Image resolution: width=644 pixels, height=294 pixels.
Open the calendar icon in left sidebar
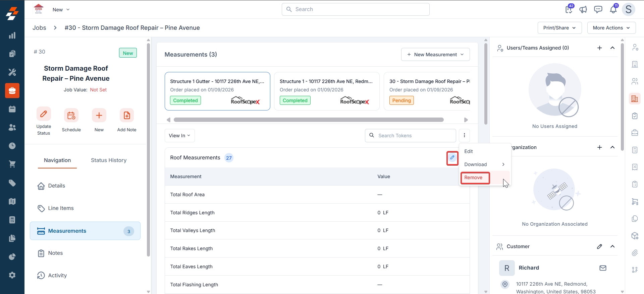pos(12,109)
